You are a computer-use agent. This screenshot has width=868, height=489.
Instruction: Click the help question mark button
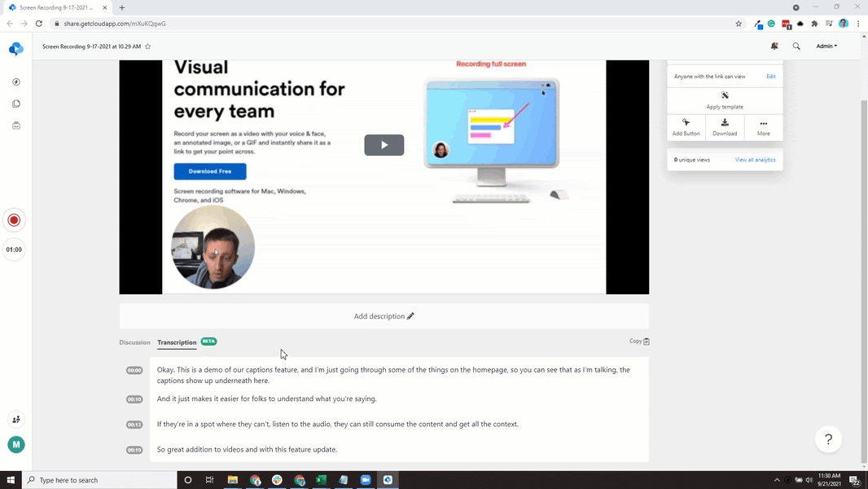coord(828,439)
